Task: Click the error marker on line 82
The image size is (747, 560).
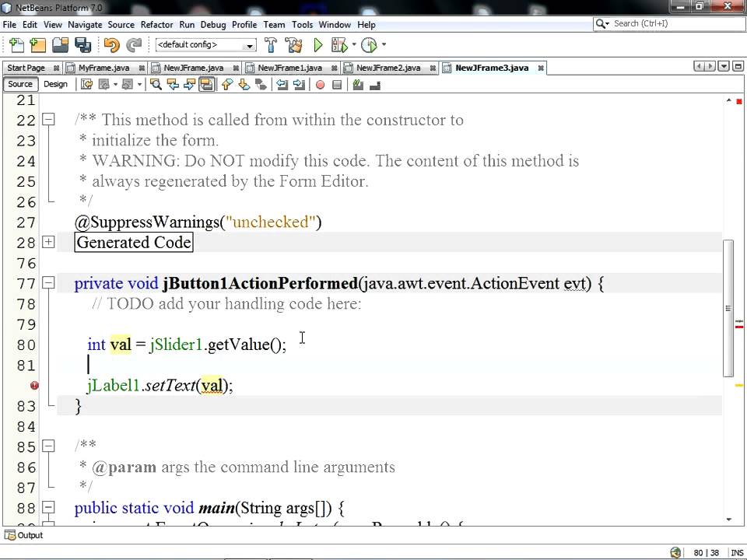Action: [x=34, y=385]
